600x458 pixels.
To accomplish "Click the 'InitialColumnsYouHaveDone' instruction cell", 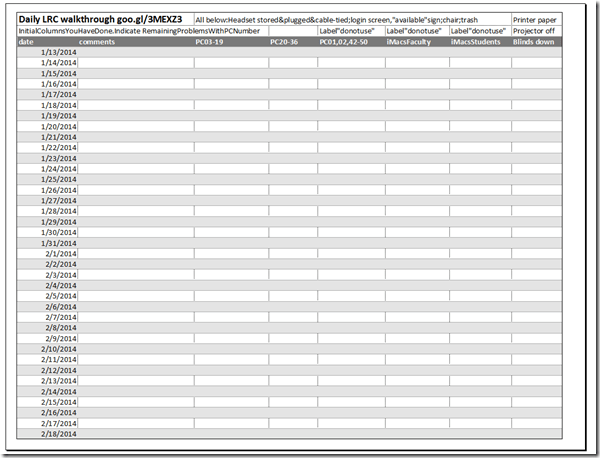I will [x=140, y=31].
